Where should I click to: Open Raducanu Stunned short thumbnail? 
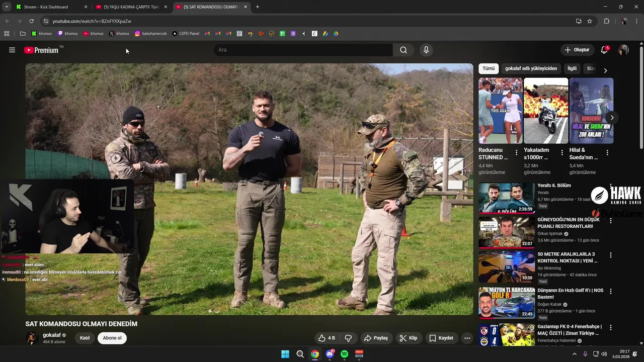pyautogui.click(x=501, y=111)
